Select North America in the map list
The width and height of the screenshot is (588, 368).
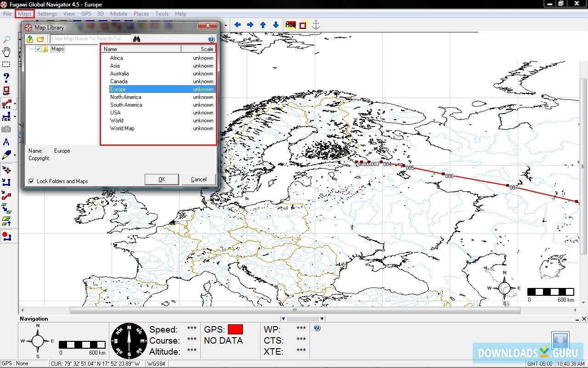tap(125, 97)
